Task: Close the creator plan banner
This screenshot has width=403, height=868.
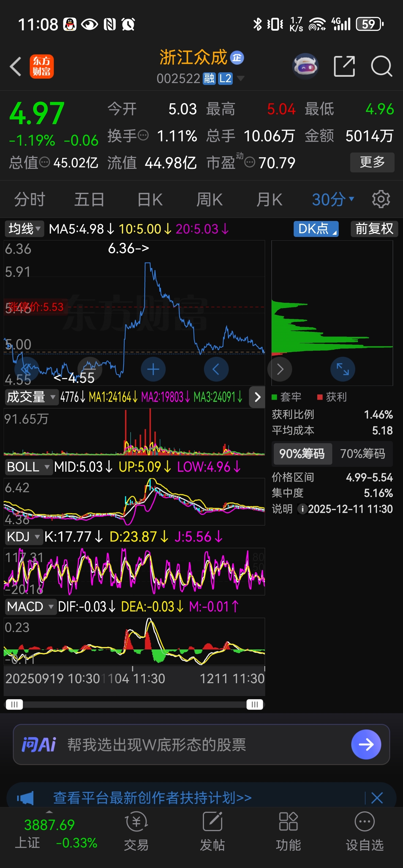Action: pyautogui.click(x=377, y=798)
